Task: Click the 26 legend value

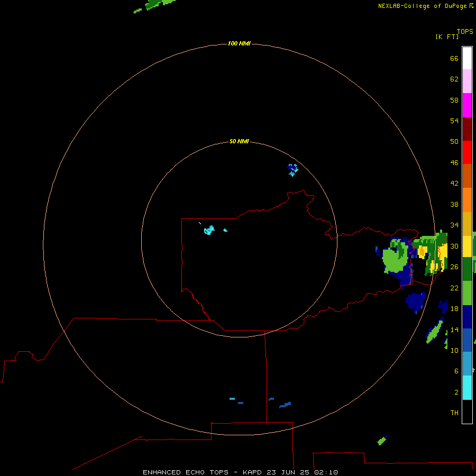Action: [x=454, y=267]
